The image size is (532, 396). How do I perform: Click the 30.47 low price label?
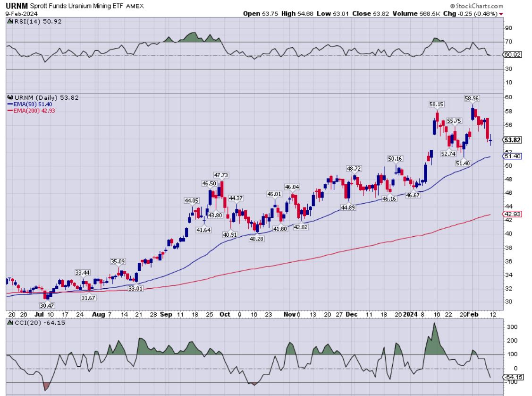coord(47,306)
